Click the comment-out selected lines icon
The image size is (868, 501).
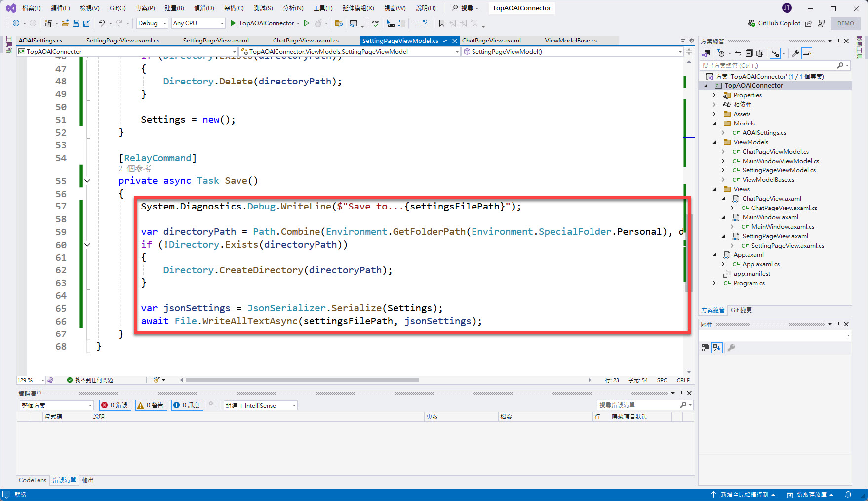(416, 23)
